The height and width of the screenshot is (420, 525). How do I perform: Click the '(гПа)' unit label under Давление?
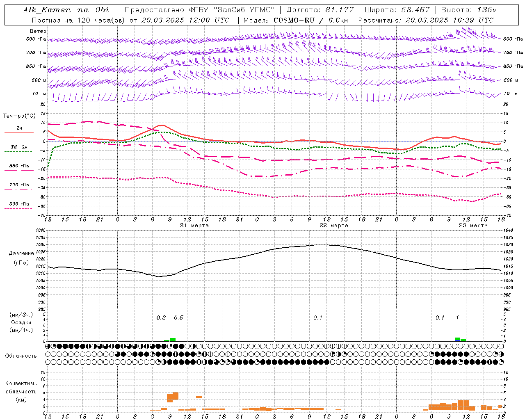point(21,263)
